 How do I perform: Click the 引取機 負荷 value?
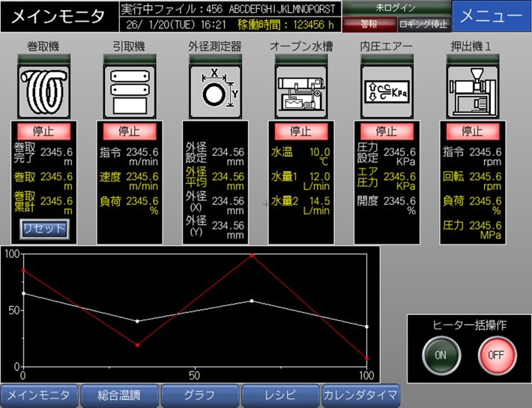142,205
